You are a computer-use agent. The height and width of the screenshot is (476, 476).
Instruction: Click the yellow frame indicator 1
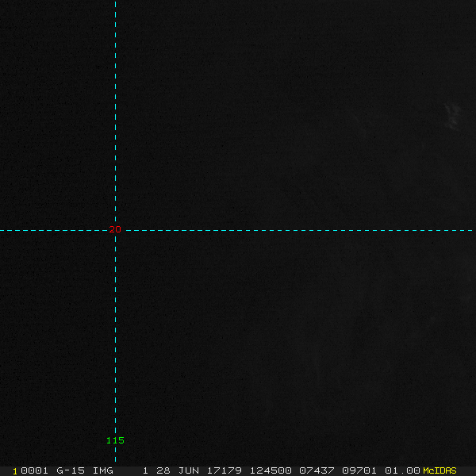pyautogui.click(x=15, y=471)
